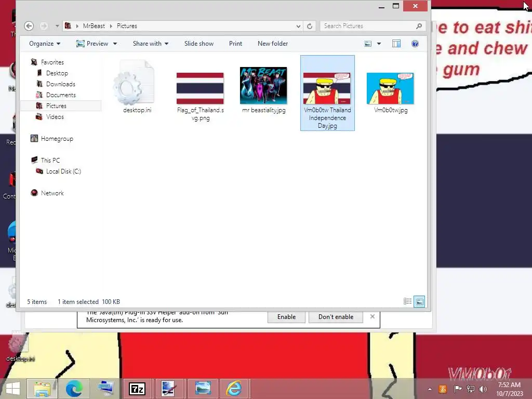The height and width of the screenshot is (399, 532).
Task: Go back with the Explorer back arrow
Action: [x=29, y=26]
